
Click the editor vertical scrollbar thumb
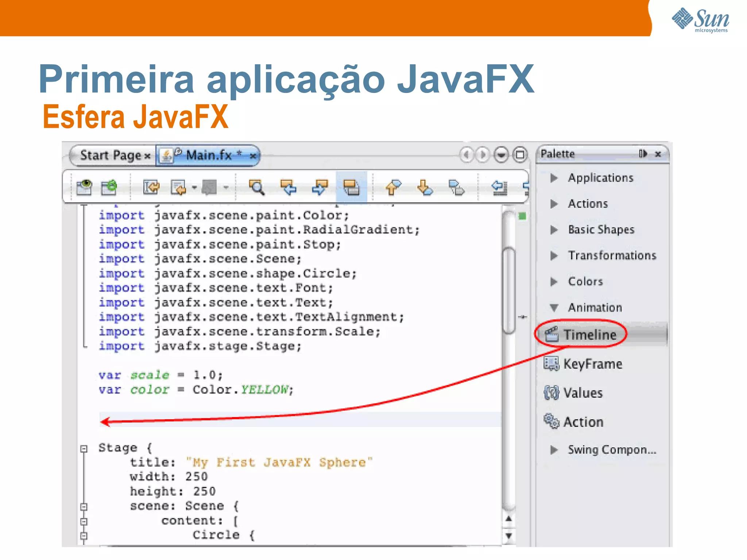508,290
